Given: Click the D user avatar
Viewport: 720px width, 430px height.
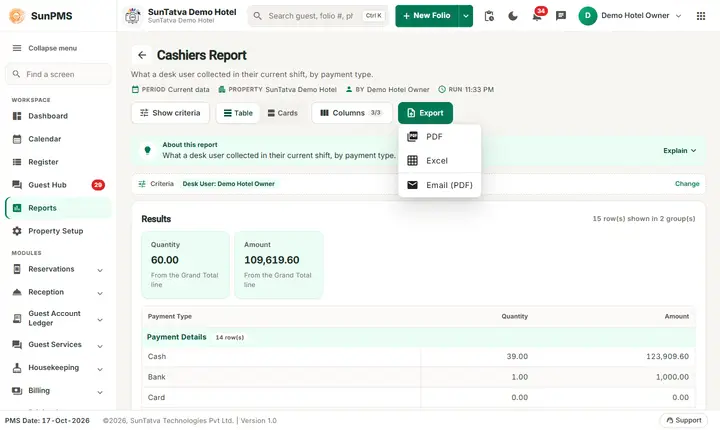Looking at the screenshot, I should 587,16.
